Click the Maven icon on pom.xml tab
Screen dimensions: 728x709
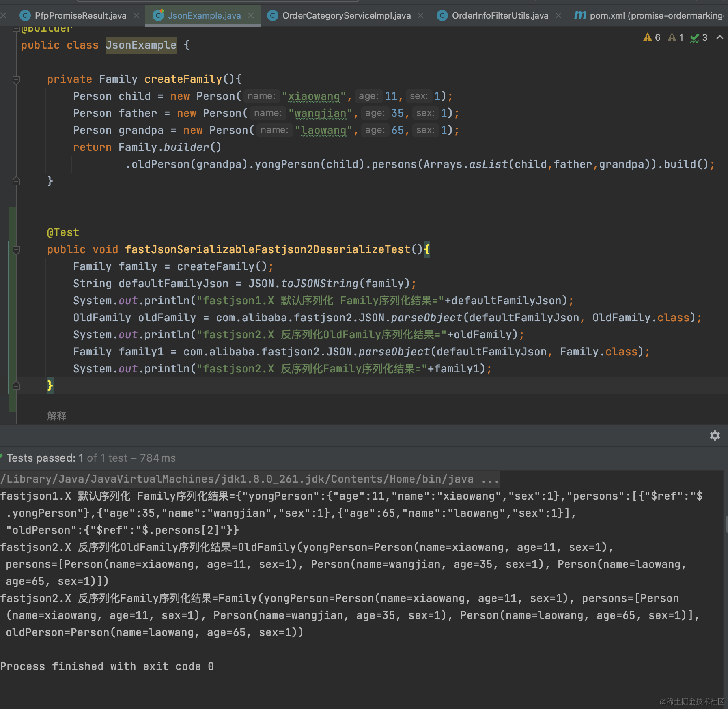click(x=580, y=15)
